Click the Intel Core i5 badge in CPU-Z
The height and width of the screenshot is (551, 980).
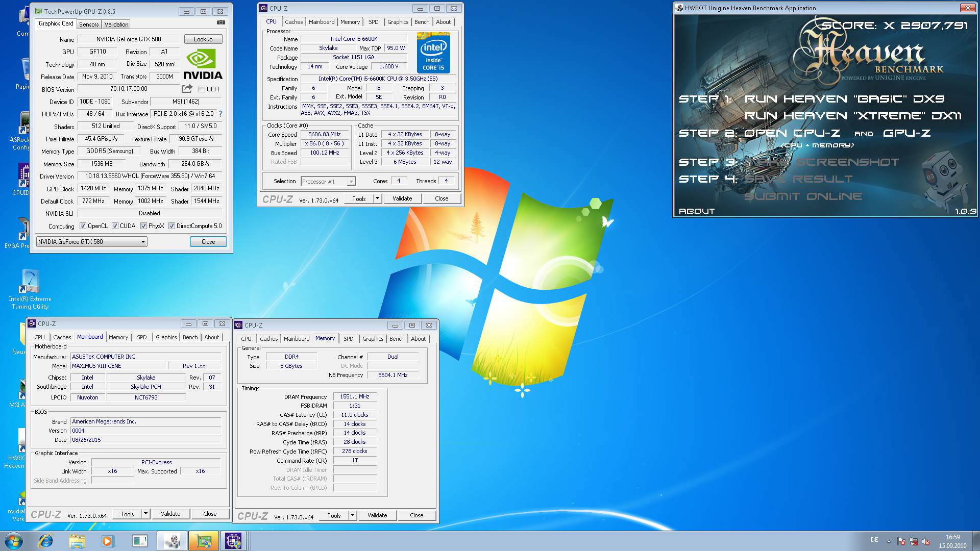(x=433, y=53)
